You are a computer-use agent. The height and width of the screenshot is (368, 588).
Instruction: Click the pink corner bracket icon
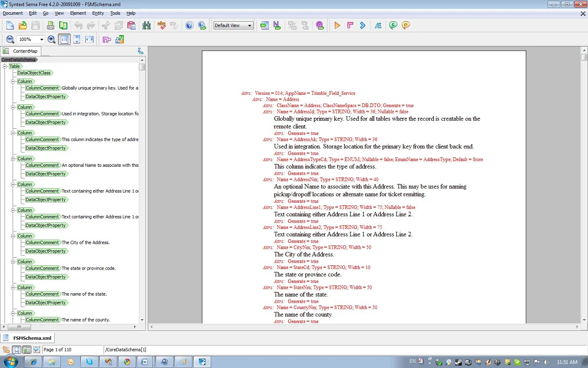(350, 25)
